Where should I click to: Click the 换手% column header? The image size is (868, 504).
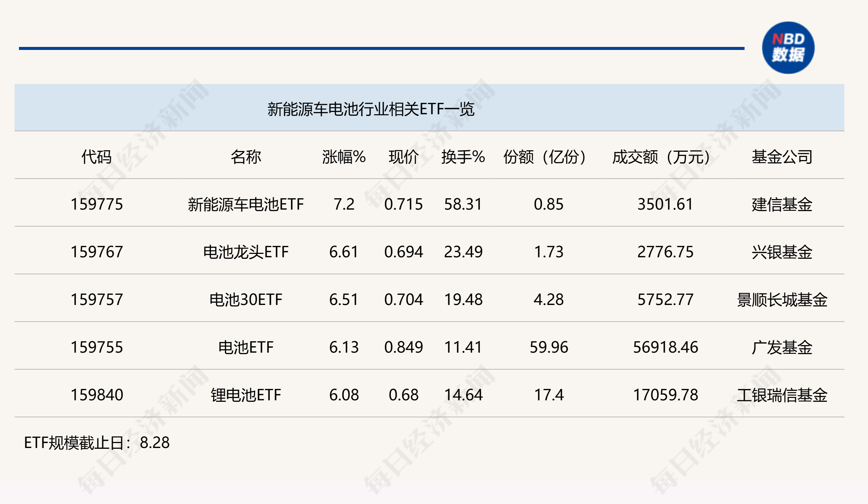tap(463, 157)
